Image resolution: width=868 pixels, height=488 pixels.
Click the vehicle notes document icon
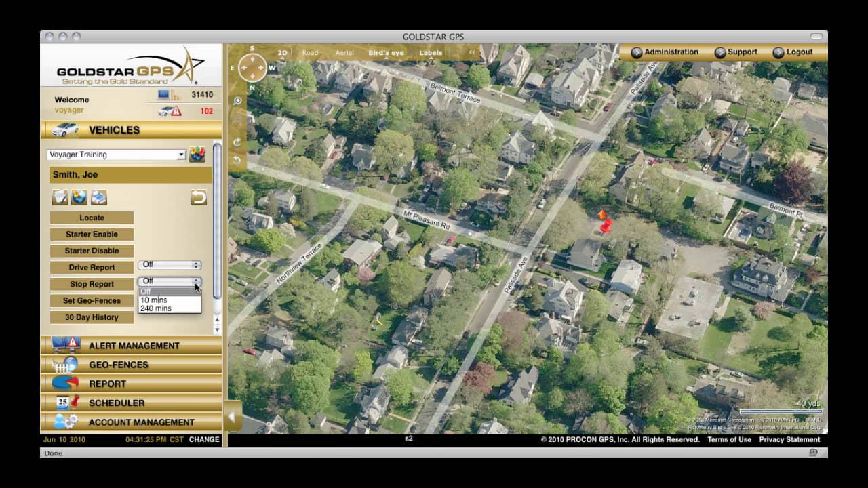point(60,197)
